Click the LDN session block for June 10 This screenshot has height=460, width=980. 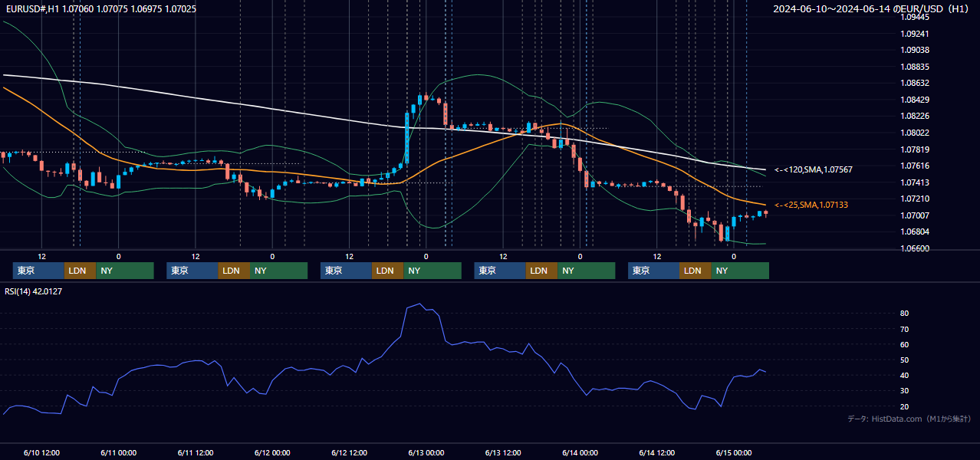(80, 271)
